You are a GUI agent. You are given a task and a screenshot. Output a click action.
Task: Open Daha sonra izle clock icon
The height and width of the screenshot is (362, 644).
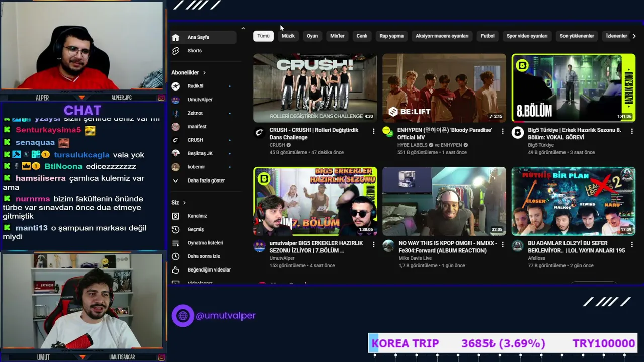click(175, 256)
